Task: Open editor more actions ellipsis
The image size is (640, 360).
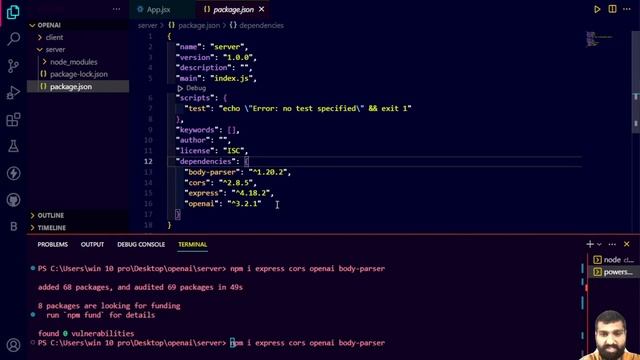Action: click(627, 9)
